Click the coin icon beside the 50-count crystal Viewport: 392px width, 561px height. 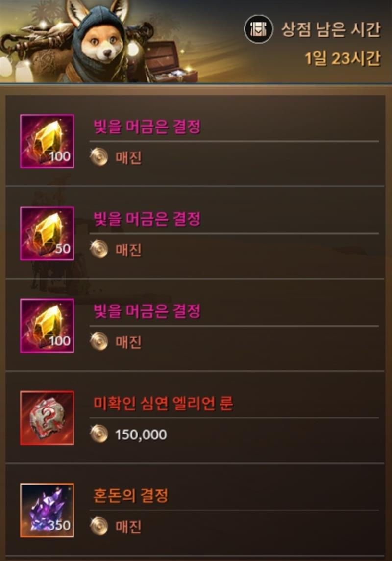point(99,249)
